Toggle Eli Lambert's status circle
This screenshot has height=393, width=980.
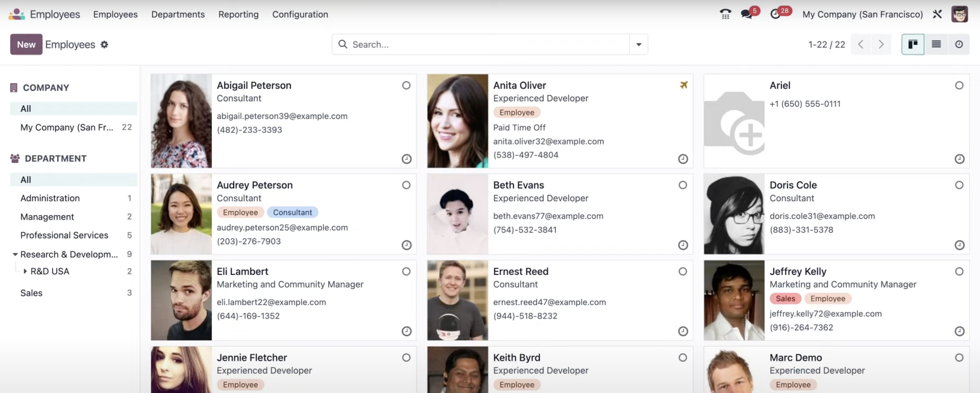(406, 271)
